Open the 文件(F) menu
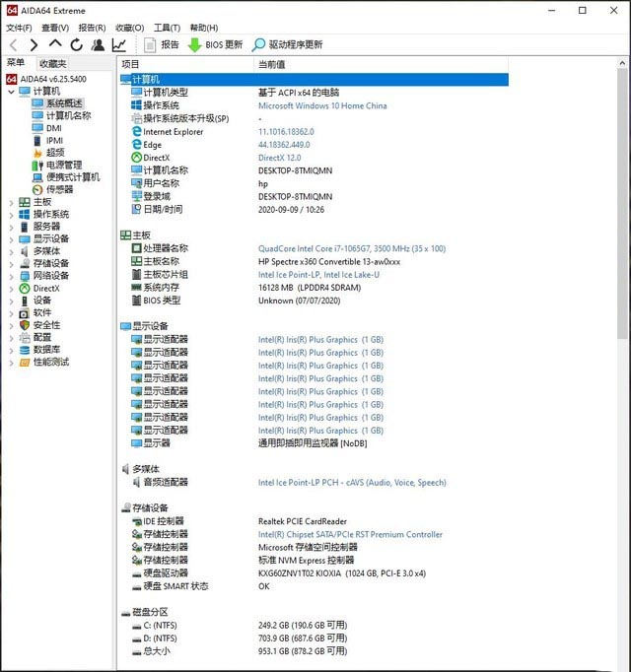The height and width of the screenshot is (672, 631). pyautogui.click(x=19, y=28)
